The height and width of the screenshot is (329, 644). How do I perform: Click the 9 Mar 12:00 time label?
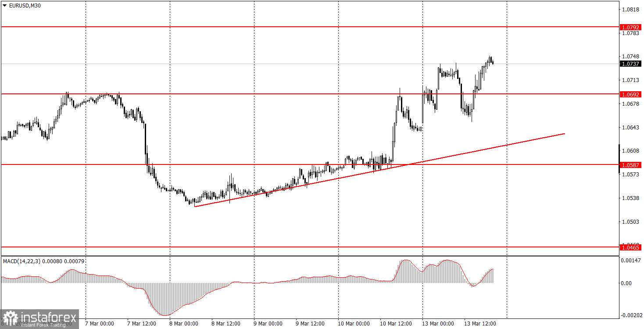(x=310, y=324)
